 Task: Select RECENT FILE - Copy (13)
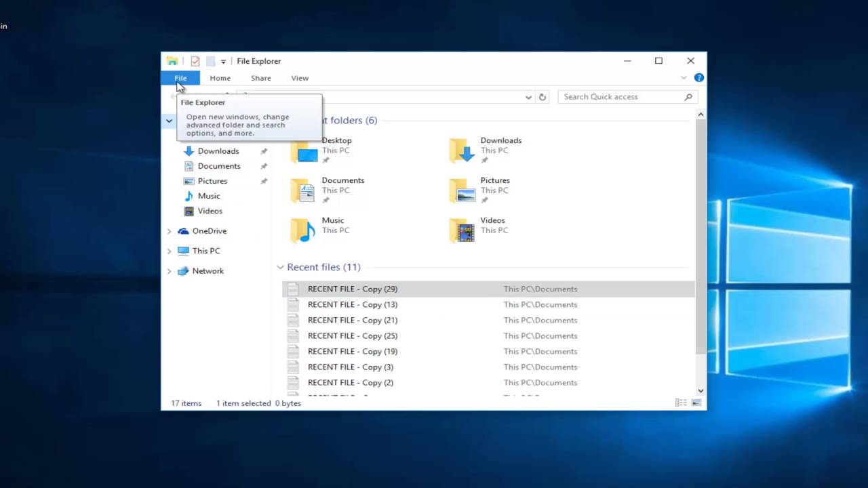488,304
